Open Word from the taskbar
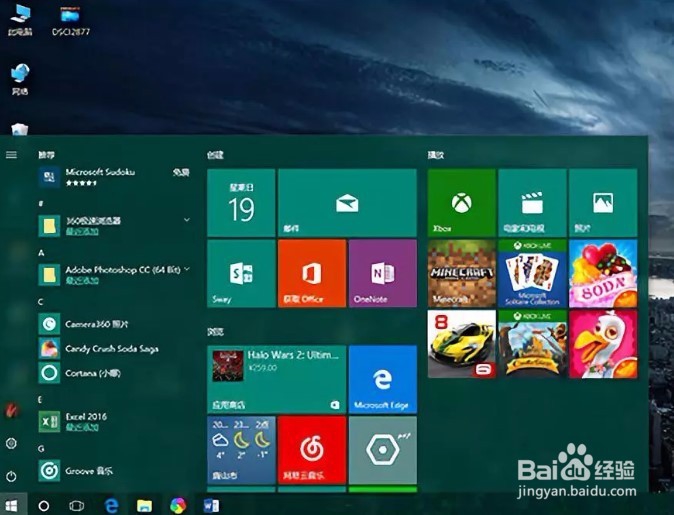The width and height of the screenshot is (674, 515). (x=211, y=506)
